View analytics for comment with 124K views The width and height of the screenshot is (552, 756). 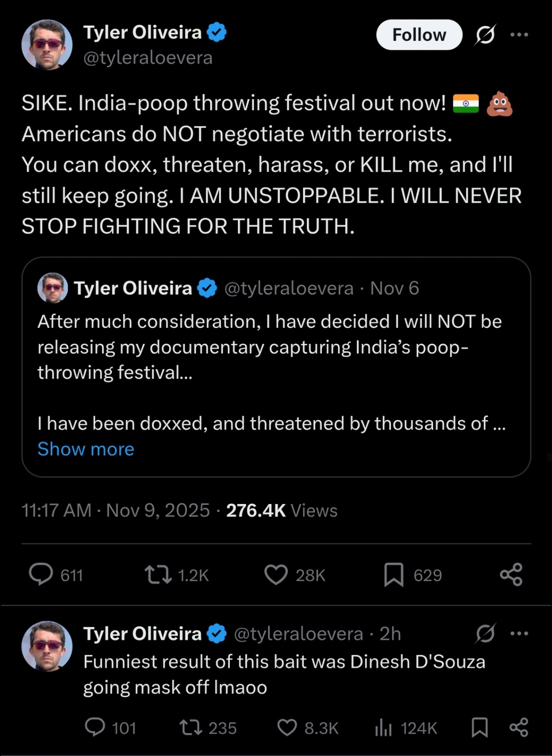(383, 727)
